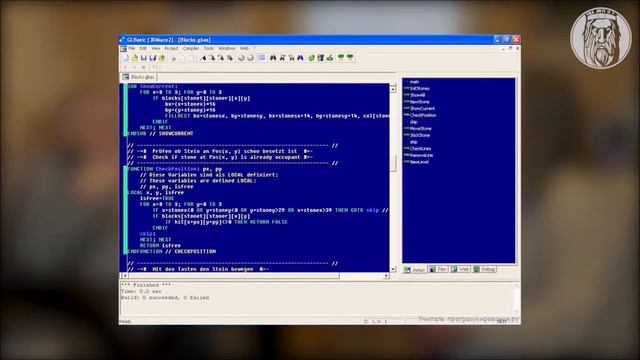Click 'Build: 0 succeeded, 0 failed' output
The width and height of the screenshot is (640, 360).
[165, 298]
